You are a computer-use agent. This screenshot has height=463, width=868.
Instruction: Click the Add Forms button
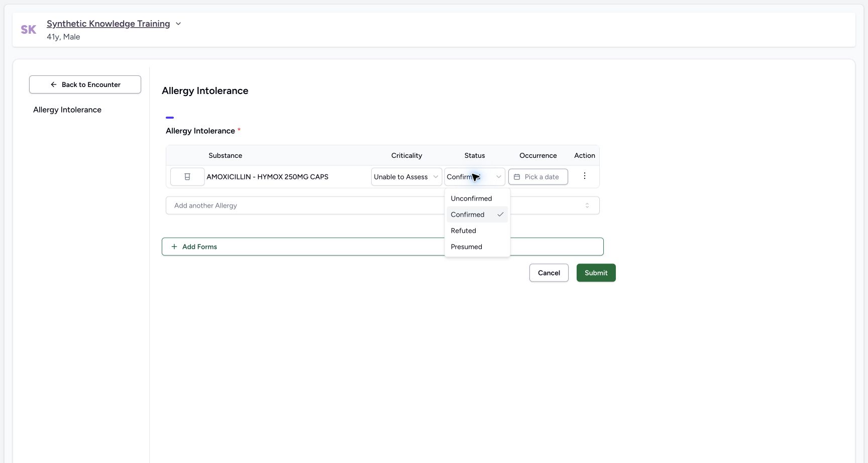point(382,247)
